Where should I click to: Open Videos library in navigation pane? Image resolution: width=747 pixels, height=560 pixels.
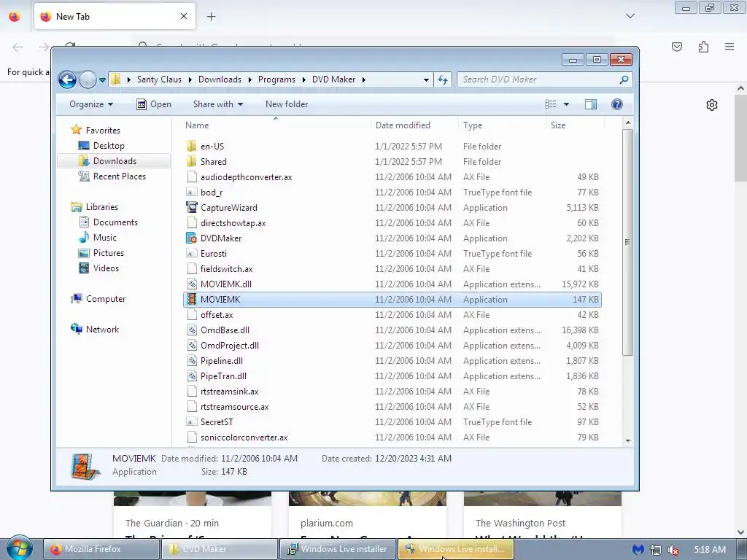pos(106,268)
